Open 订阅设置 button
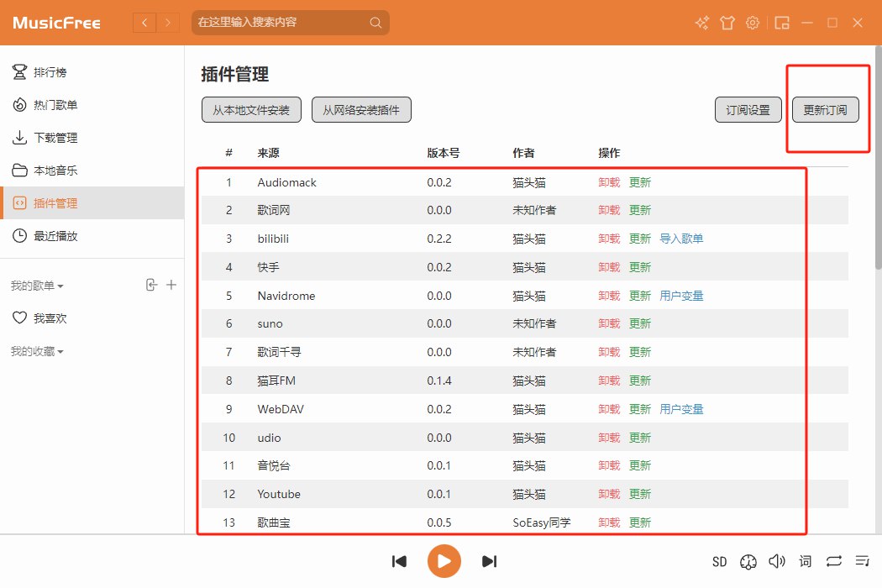882x588 pixels. (748, 110)
